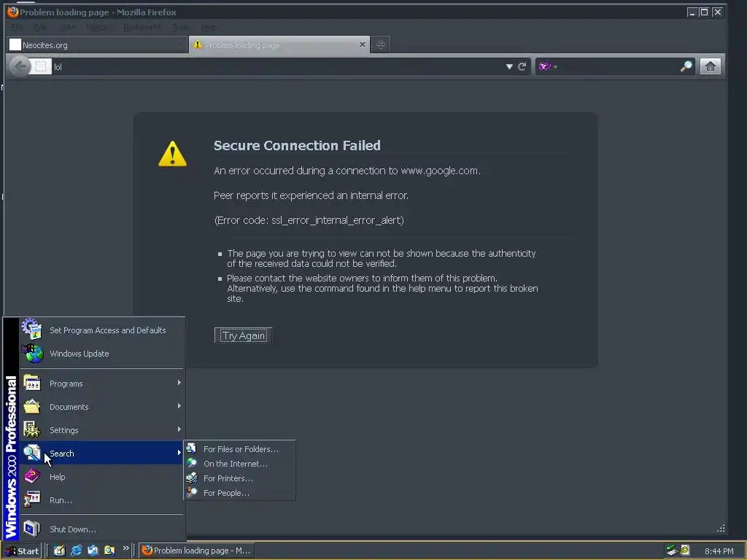747x560 pixels.
Task: Select the Problem loading page tab
Action: pyautogui.click(x=279, y=44)
